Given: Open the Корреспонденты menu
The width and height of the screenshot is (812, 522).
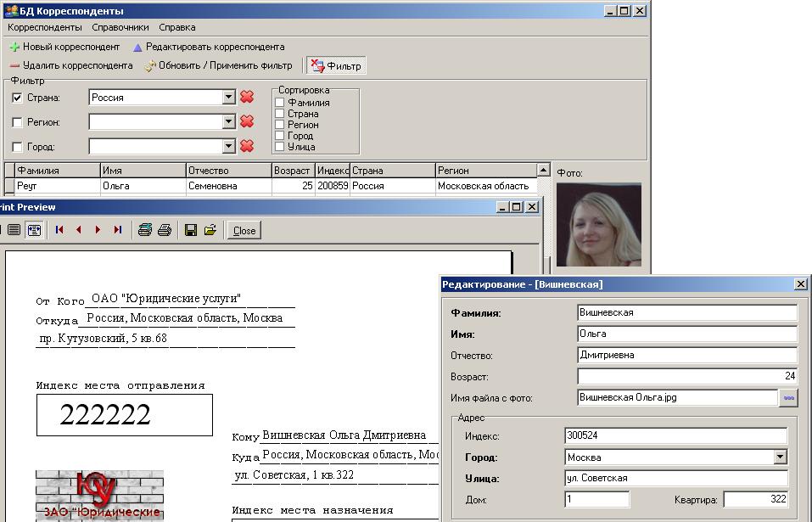Looking at the screenshot, I should (x=44, y=27).
